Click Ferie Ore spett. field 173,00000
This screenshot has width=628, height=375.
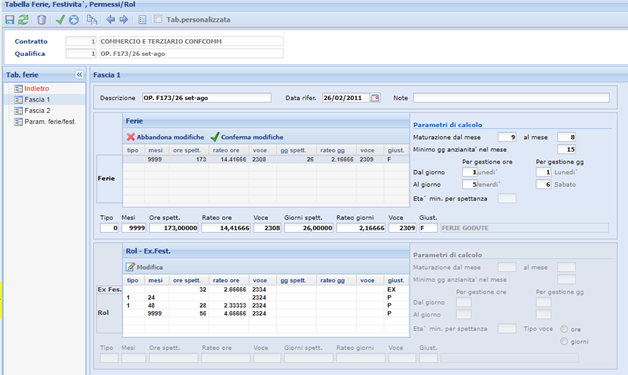[x=174, y=228]
